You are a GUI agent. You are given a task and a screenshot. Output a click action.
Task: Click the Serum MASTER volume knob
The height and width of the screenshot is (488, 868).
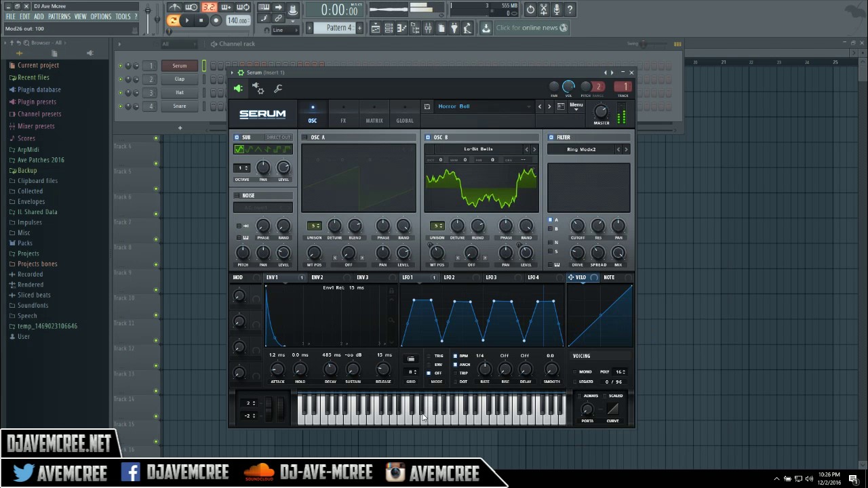click(x=601, y=111)
